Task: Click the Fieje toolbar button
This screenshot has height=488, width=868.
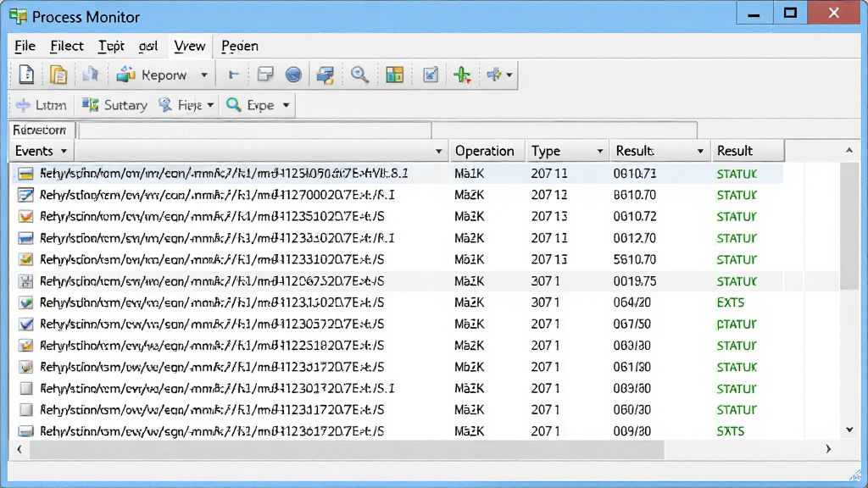Action: pyautogui.click(x=181, y=104)
